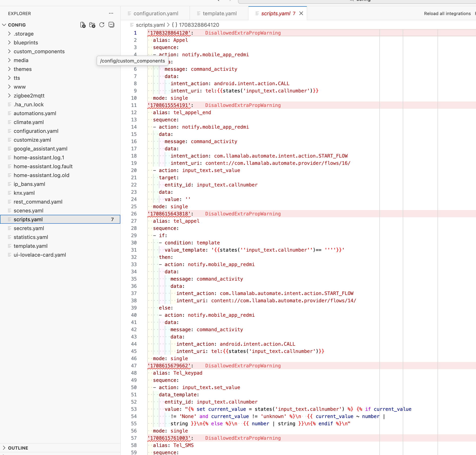Click Reload all integrations button

(x=447, y=13)
